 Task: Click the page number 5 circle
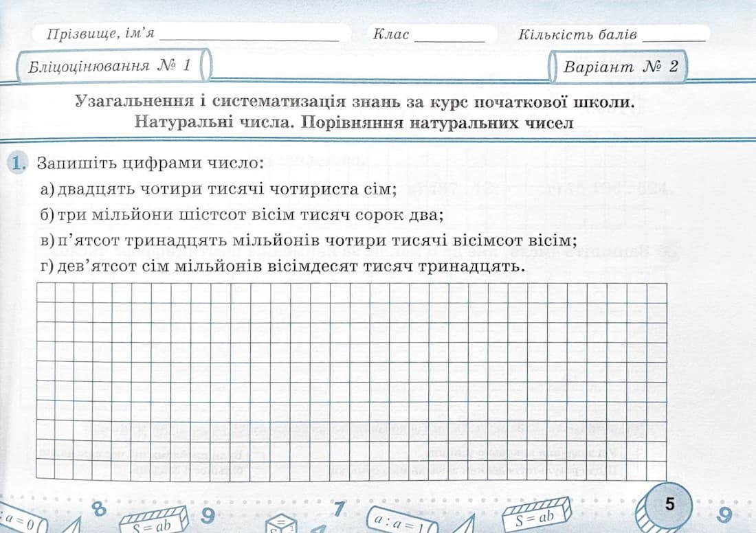pyautogui.click(x=669, y=505)
